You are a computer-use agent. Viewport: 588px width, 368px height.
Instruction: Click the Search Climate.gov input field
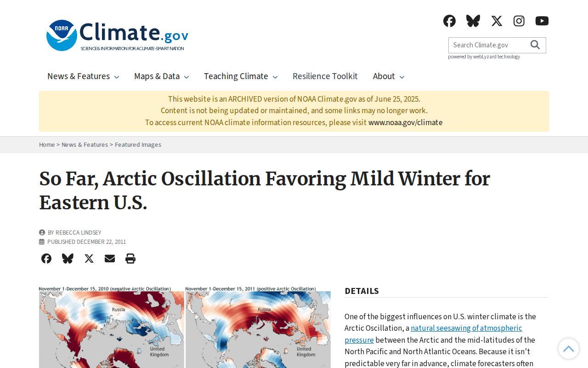(487, 45)
